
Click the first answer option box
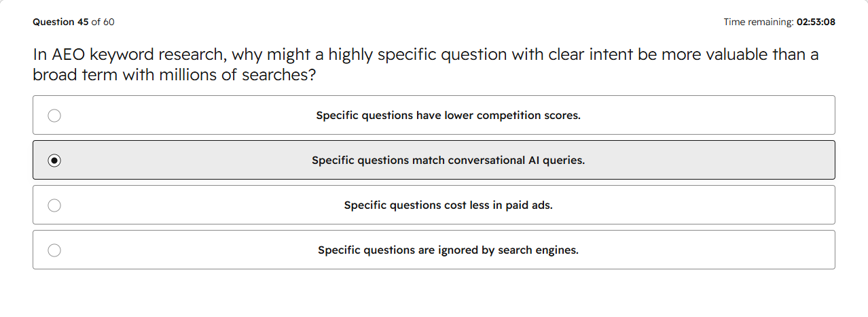point(434,115)
